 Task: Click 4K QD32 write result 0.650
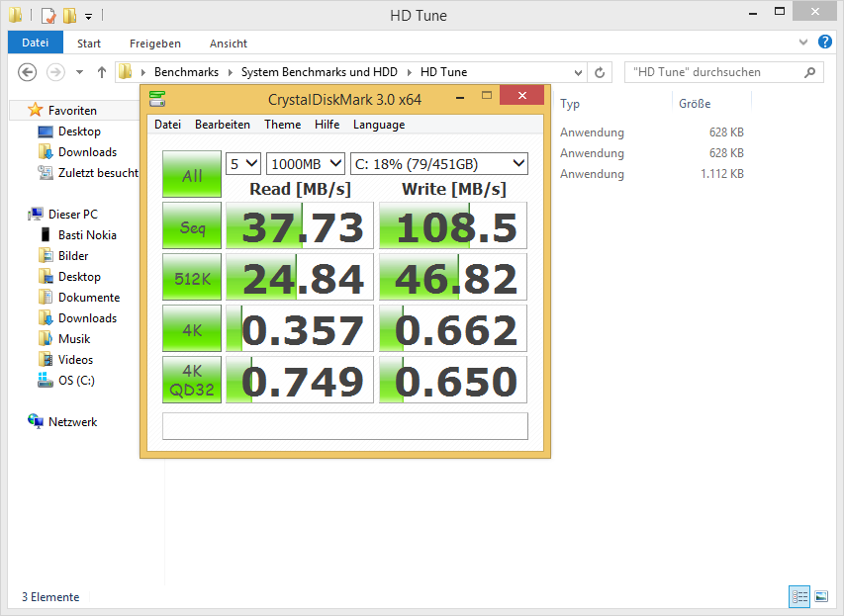[453, 380]
